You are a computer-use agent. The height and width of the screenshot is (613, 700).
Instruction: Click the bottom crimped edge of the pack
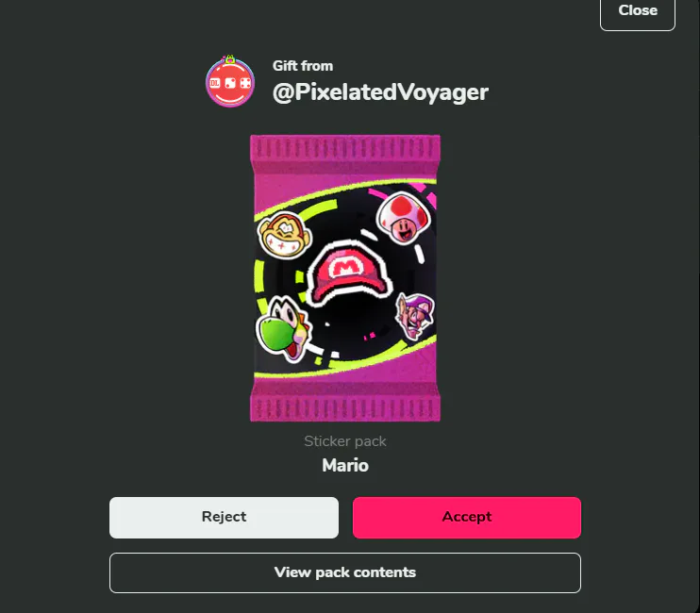point(345,406)
